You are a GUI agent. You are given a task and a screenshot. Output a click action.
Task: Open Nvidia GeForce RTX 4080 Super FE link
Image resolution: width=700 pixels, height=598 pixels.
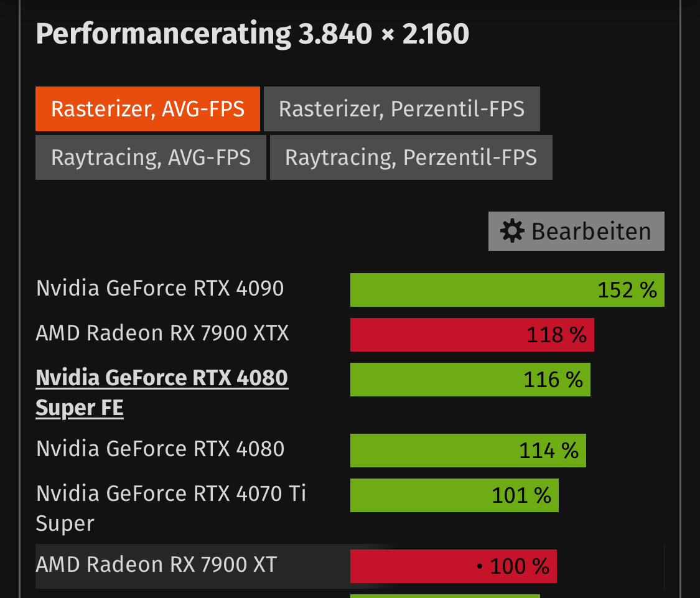click(162, 393)
